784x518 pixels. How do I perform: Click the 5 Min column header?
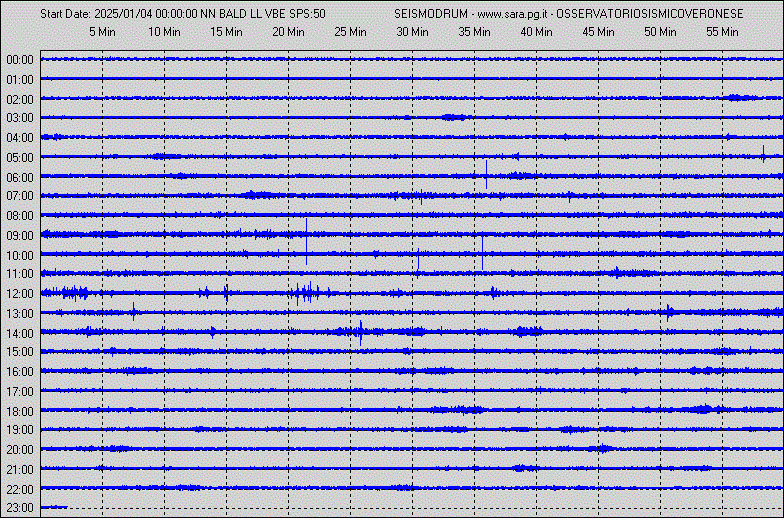tap(102, 32)
